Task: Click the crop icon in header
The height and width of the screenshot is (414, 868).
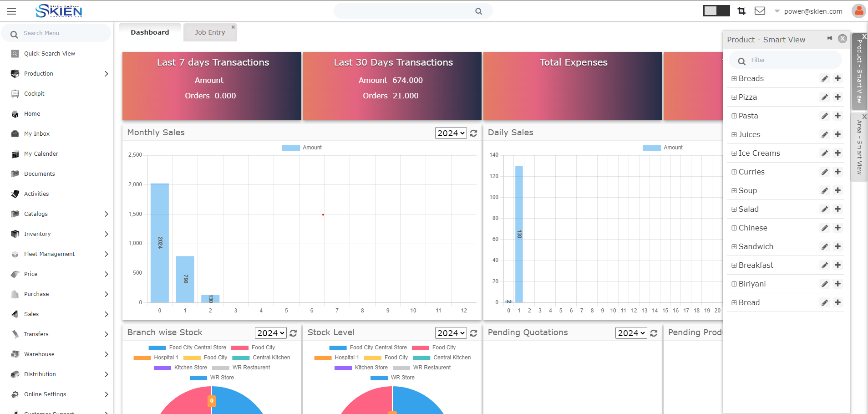Action: (x=741, y=11)
